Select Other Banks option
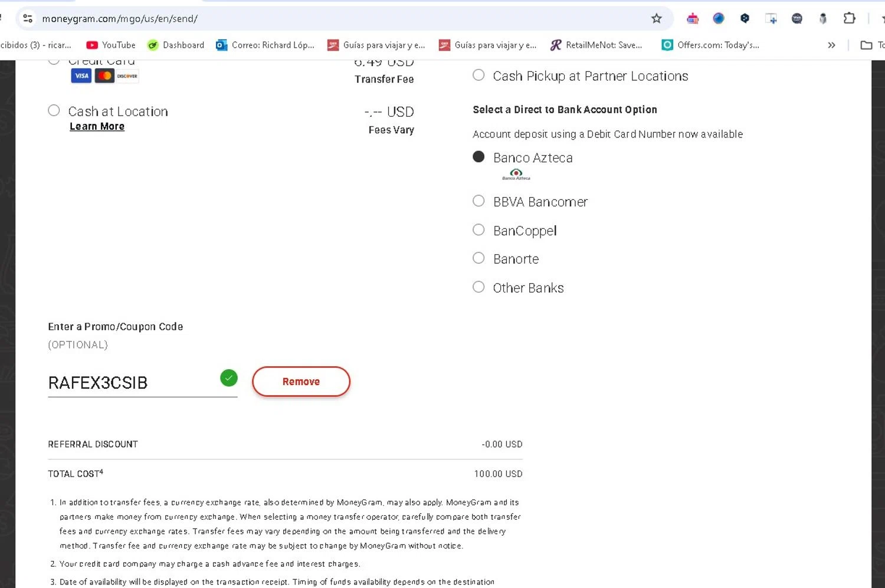Image resolution: width=885 pixels, height=588 pixels. tap(478, 287)
